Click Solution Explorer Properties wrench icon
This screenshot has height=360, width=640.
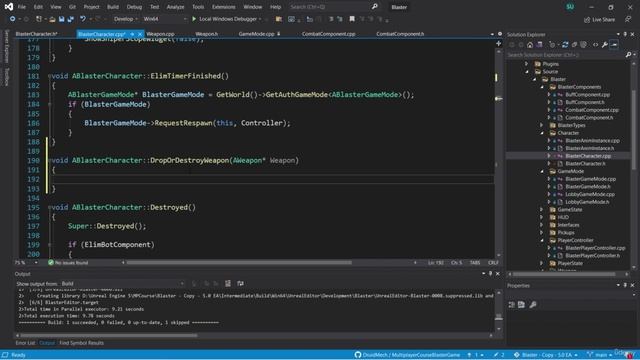point(604,44)
